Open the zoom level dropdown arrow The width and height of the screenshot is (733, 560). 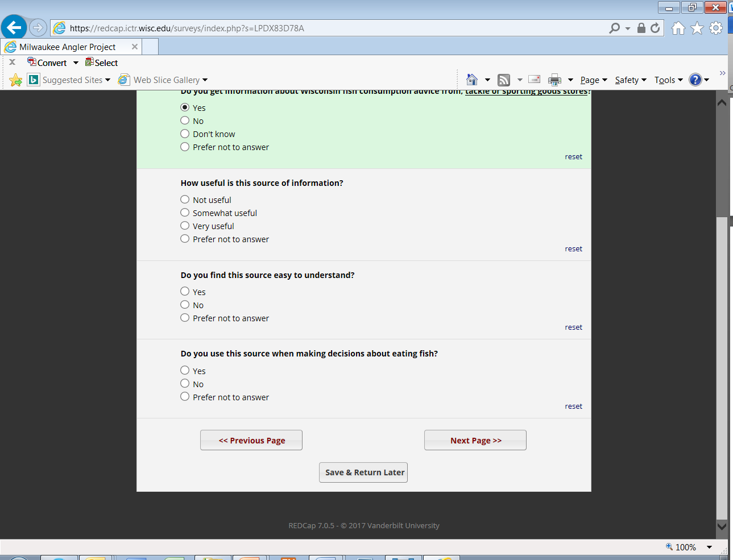[709, 547]
